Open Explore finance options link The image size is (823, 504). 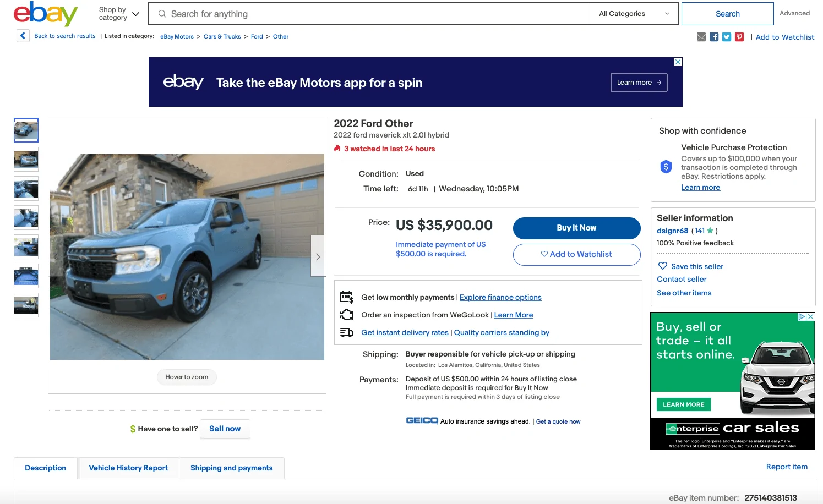(500, 298)
